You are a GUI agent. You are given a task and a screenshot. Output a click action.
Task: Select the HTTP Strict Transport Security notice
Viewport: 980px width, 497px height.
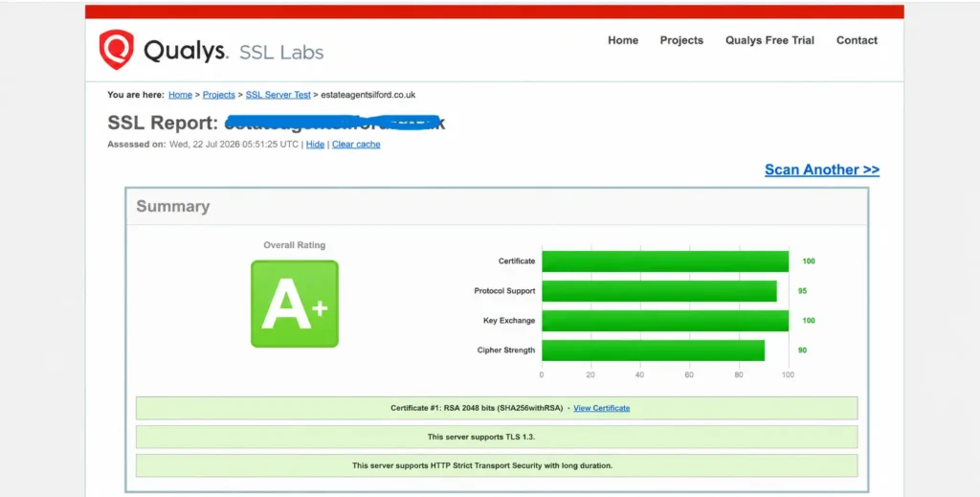click(x=497, y=465)
